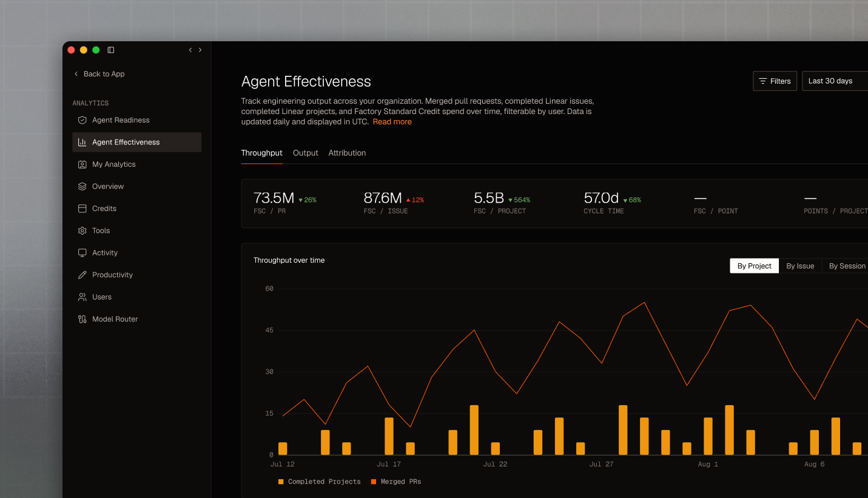Switch chart view to By Issue

pos(800,266)
